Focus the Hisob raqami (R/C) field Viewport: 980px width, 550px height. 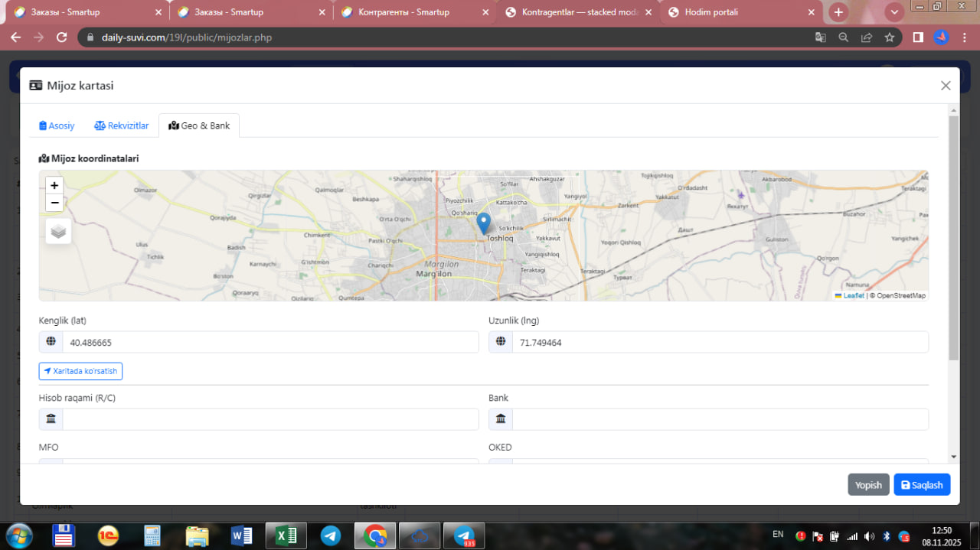pyautogui.click(x=269, y=419)
